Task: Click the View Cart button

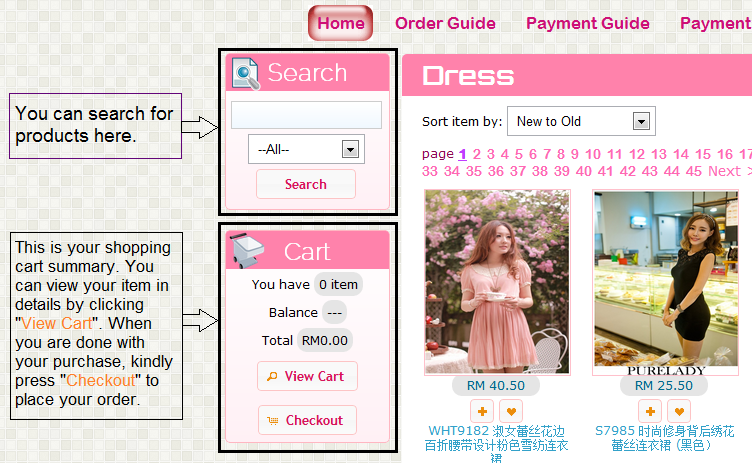Action: [x=307, y=376]
